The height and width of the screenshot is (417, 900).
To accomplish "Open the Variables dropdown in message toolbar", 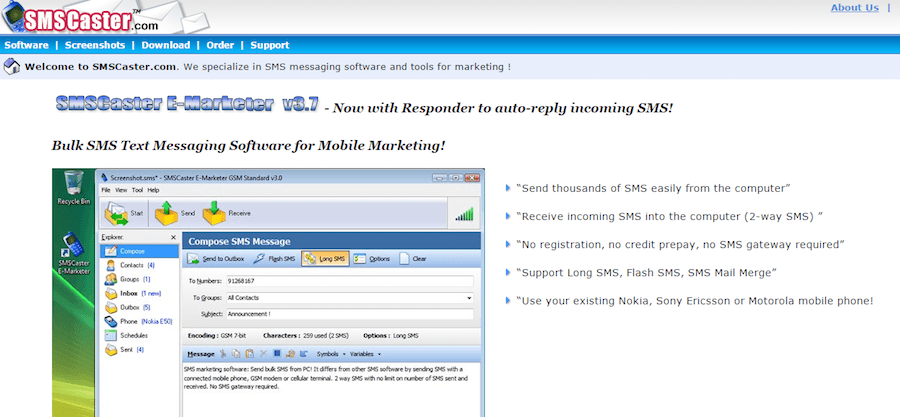I will (364, 354).
